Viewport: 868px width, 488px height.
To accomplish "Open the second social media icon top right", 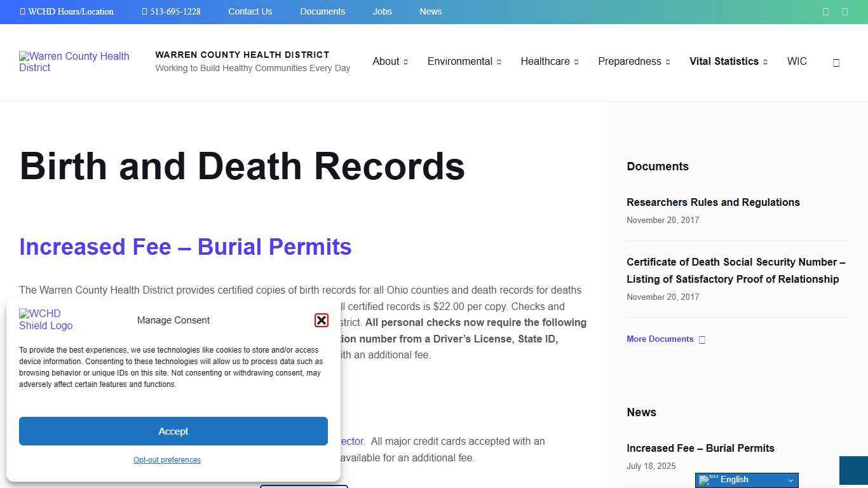I will coord(844,11).
